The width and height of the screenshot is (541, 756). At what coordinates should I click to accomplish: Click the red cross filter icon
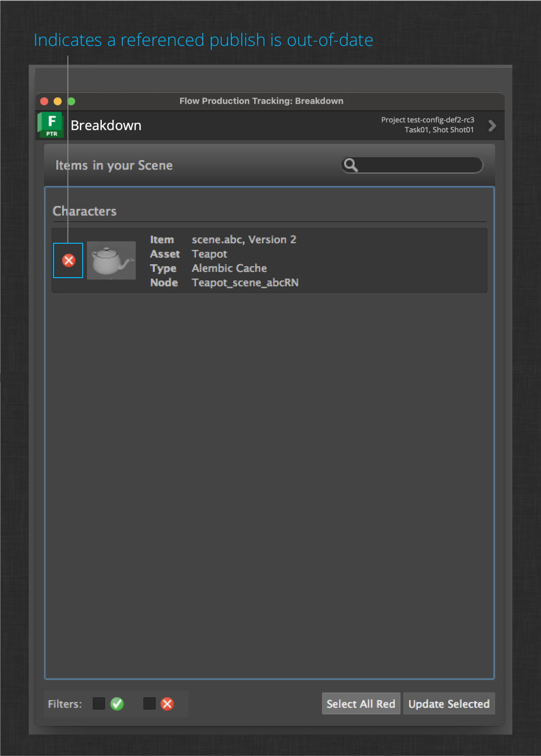coord(167,704)
